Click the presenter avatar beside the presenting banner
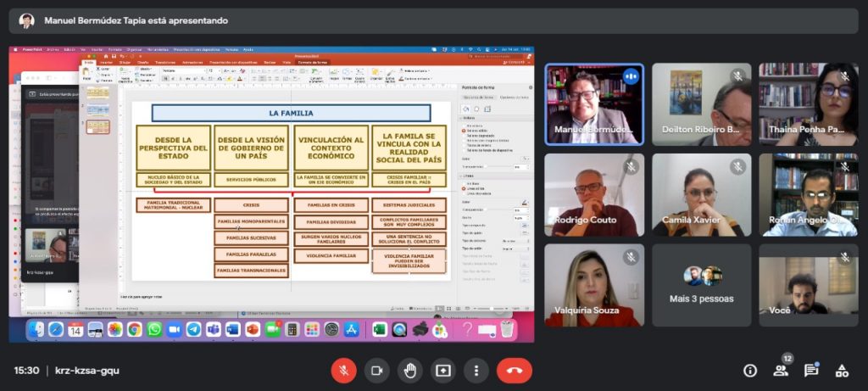 pos(27,20)
